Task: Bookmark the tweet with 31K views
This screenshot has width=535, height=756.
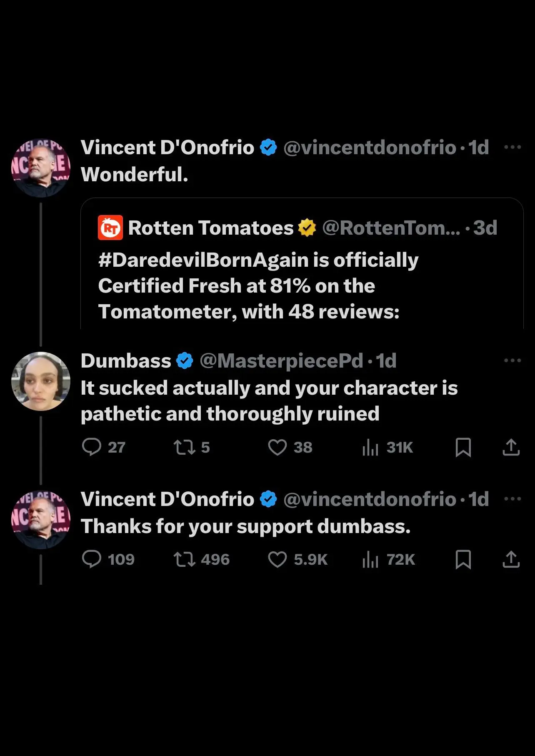Action: click(463, 447)
